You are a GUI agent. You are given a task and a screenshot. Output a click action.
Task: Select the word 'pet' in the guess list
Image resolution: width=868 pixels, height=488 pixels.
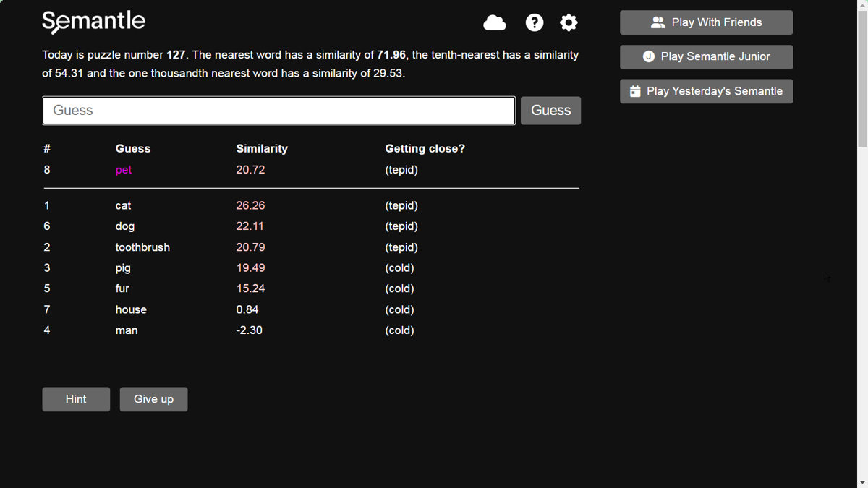(x=124, y=169)
